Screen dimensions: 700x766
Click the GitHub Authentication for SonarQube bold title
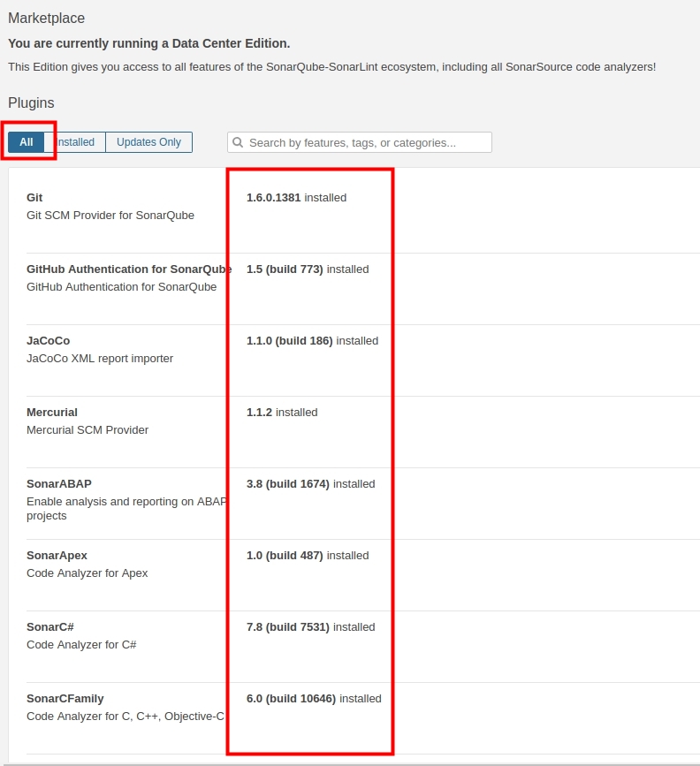129,269
